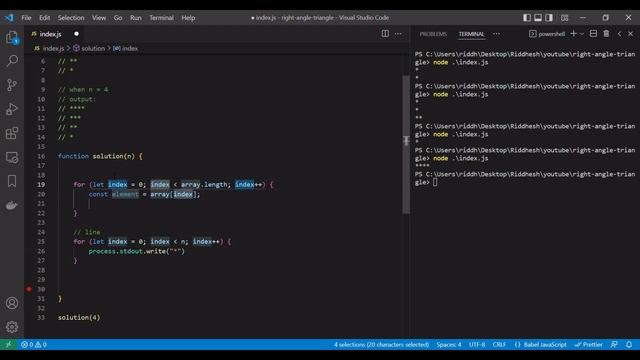Open the Help menu
This screenshot has height=360, width=640.
click(x=188, y=18)
